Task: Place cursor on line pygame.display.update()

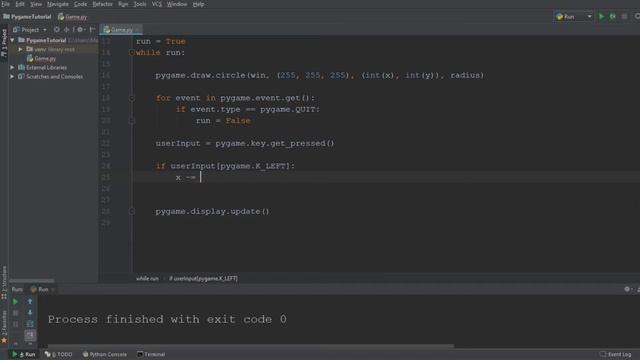Action: [212, 211]
